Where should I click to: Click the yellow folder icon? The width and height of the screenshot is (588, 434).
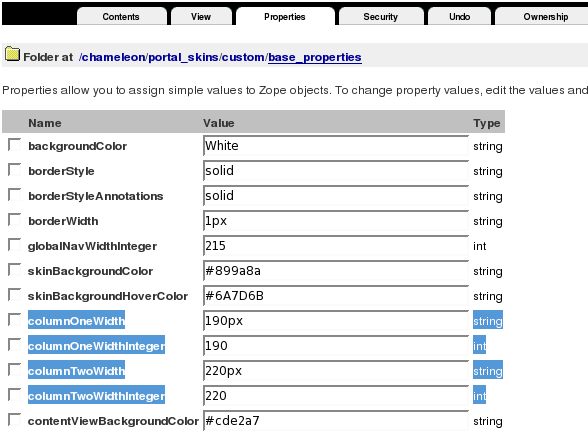pos(12,54)
